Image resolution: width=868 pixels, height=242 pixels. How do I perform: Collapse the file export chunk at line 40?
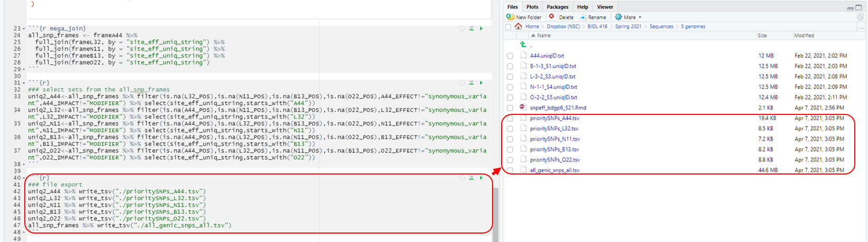coord(24,178)
